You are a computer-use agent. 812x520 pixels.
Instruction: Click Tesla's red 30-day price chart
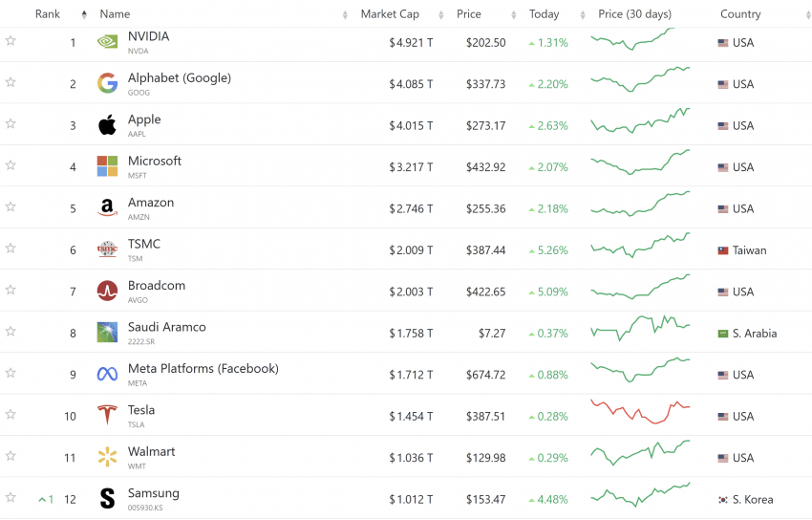click(640, 412)
